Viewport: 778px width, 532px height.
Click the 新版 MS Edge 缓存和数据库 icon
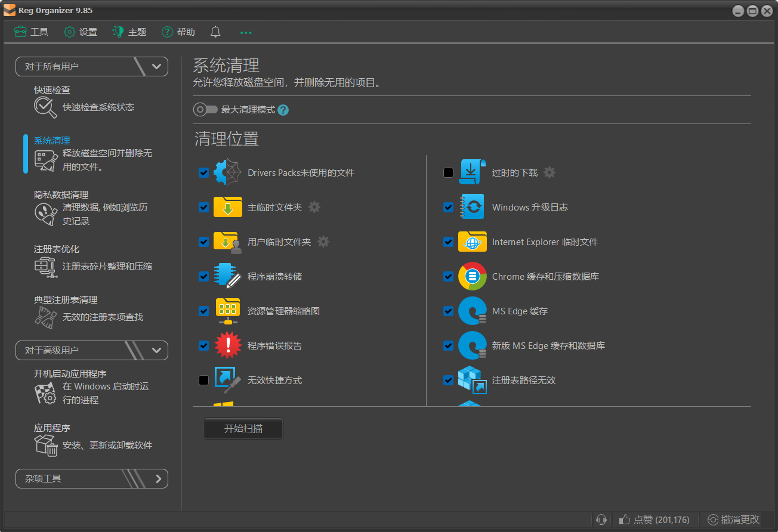tap(472, 346)
